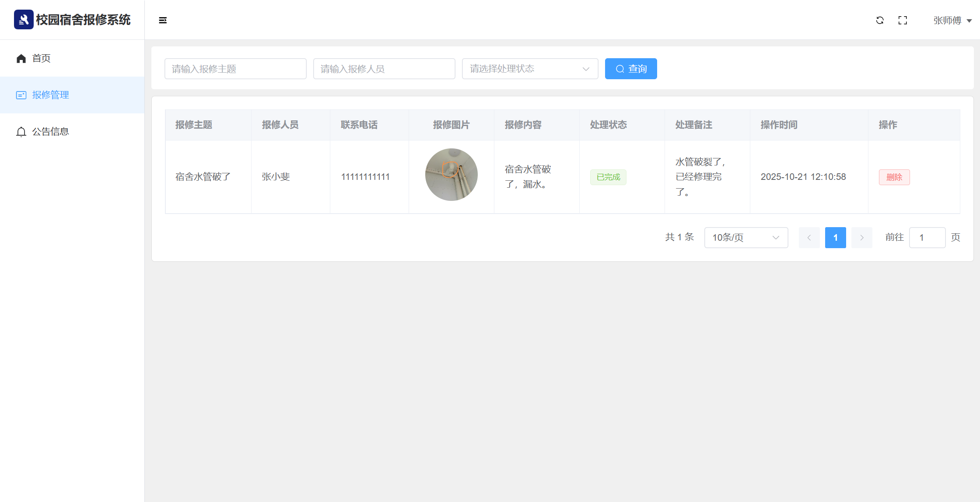Click the 查询 search button
The width and height of the screenshot is (980, 502).
631,69
